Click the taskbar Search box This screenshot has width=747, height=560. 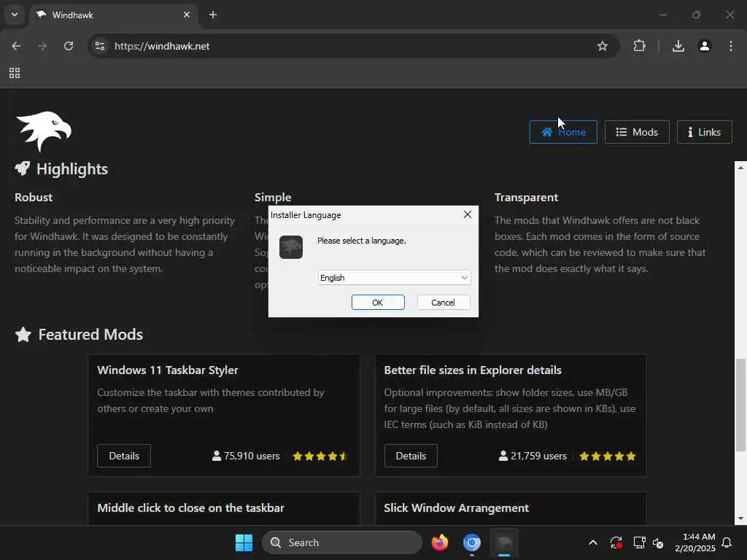(342, 542)
